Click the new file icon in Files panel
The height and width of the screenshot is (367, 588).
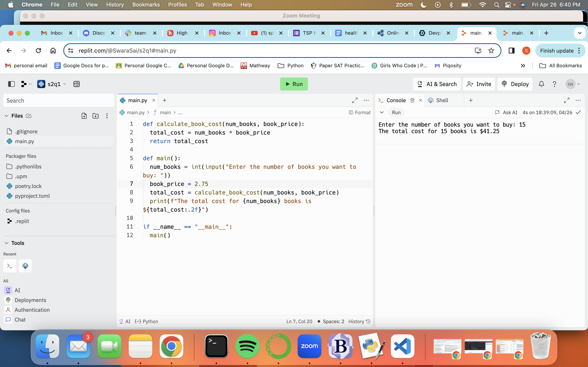tap(84, 116)
